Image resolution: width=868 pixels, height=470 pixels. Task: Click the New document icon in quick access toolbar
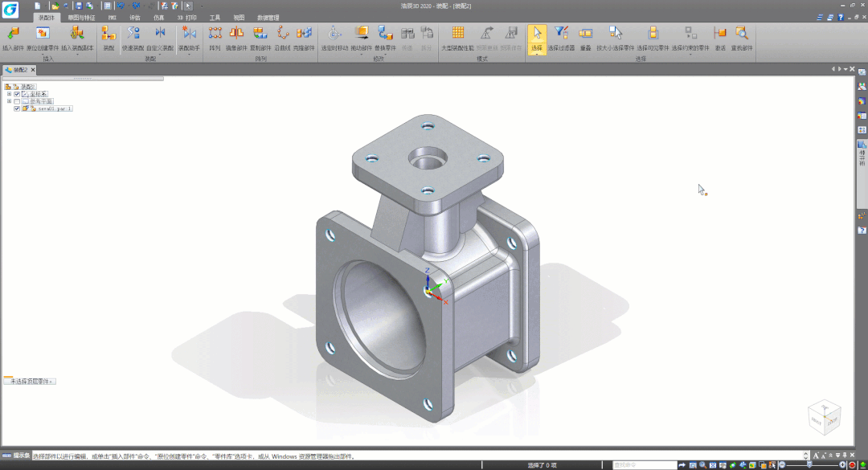[37, 6]
